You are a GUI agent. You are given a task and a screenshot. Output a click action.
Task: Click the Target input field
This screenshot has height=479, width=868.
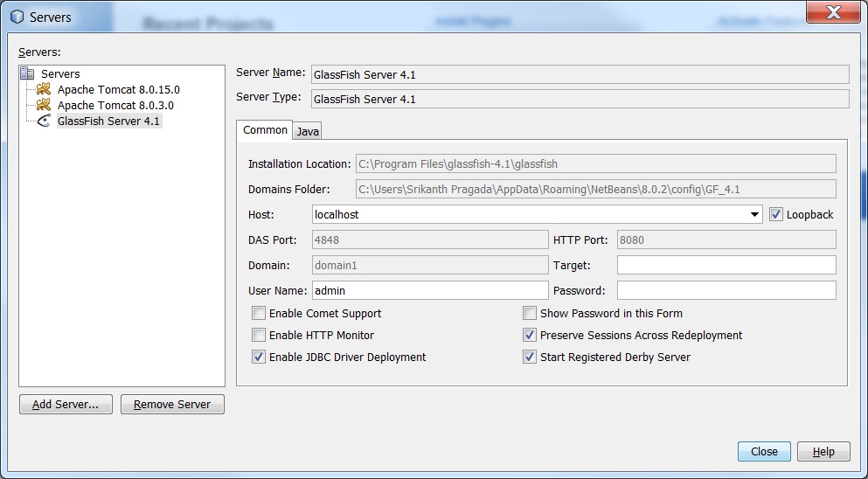(x=726, y=265)
